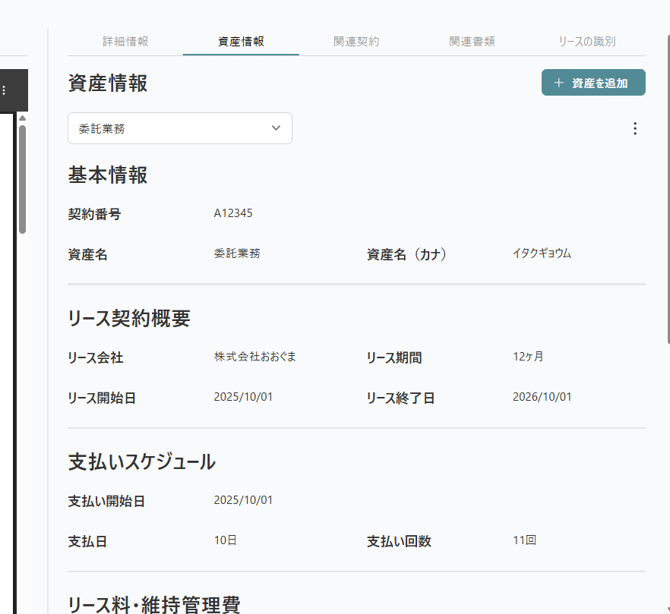Click the 支払い回数 value 11回
The image size is (670, 614).
tap(524, 540)
